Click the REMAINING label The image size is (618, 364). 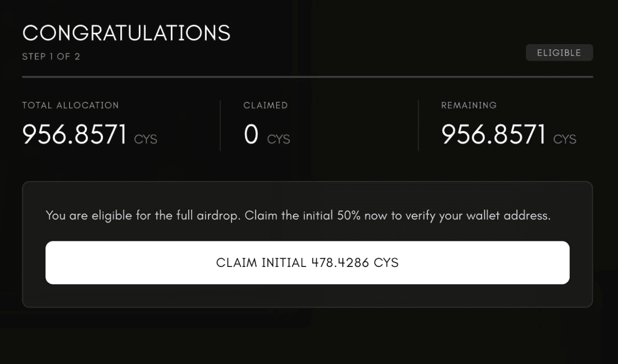tap(469, 105)
